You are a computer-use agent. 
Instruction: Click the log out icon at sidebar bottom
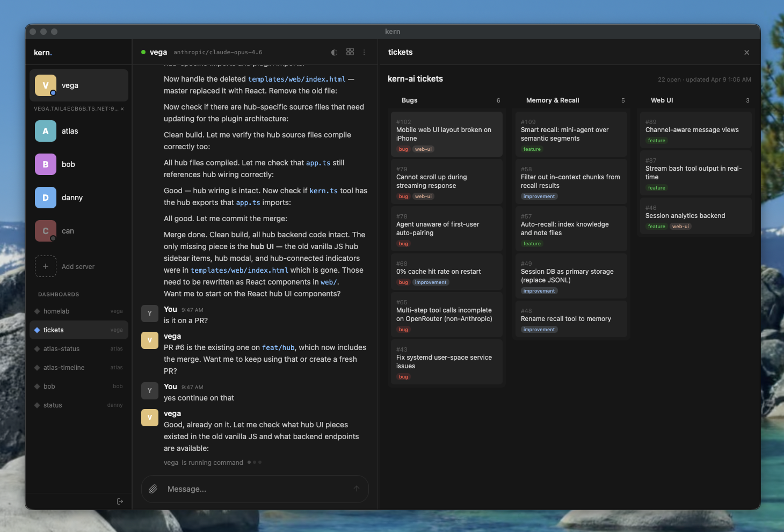click(x=120, y=501)
